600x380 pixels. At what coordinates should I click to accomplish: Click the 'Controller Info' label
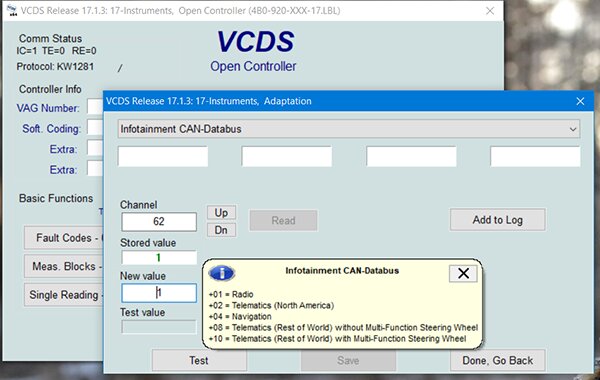50,89
